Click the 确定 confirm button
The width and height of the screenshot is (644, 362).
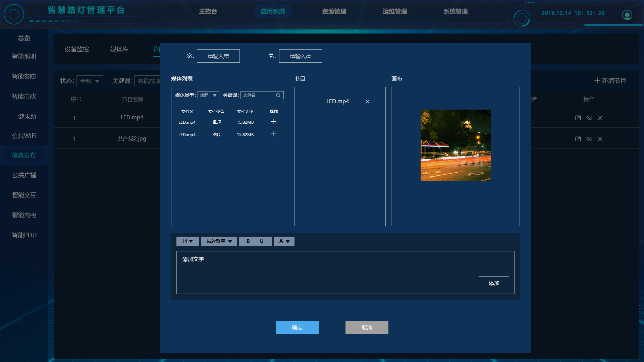click(297, 327)
